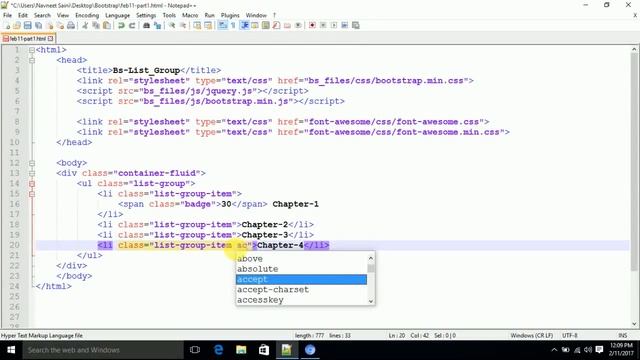Open the View menu
Image resolution: width=640 pixels, height=360 pixels.
[x=62, y=15]
